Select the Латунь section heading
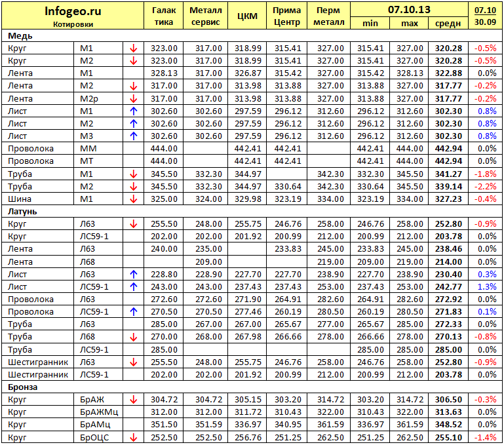 point(22,212)
